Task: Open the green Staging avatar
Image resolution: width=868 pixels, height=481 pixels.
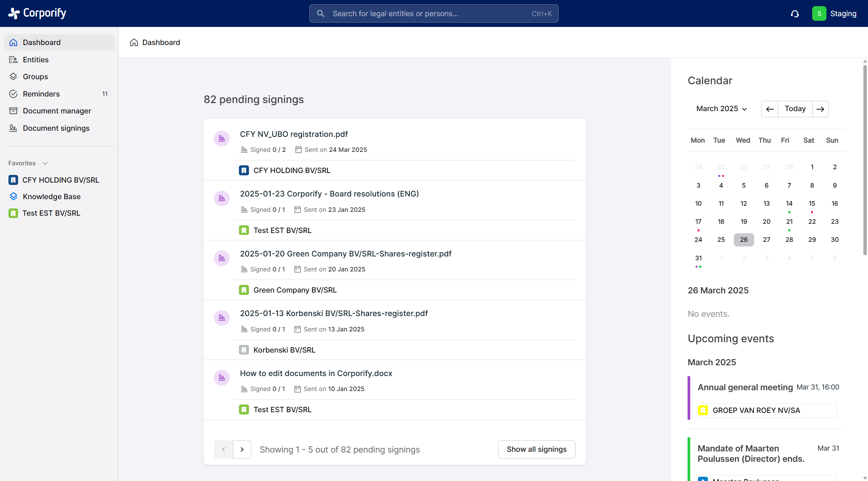Action: [x=819, y=13]
